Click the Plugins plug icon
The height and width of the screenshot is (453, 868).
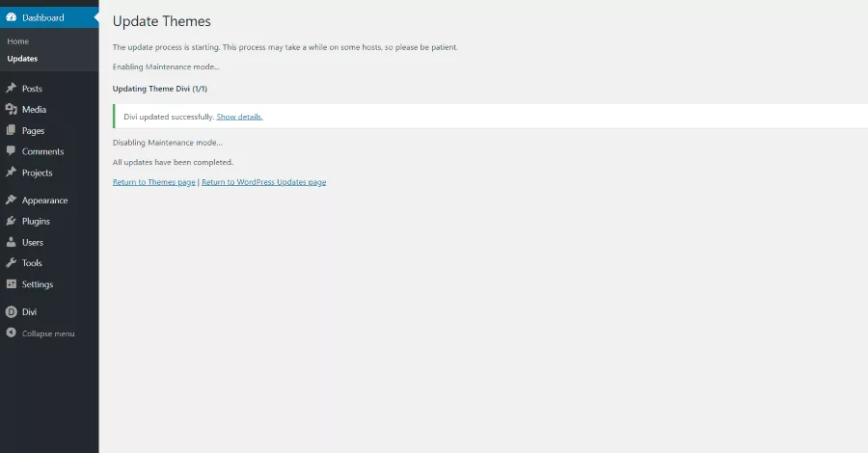(x=11, y=221)
